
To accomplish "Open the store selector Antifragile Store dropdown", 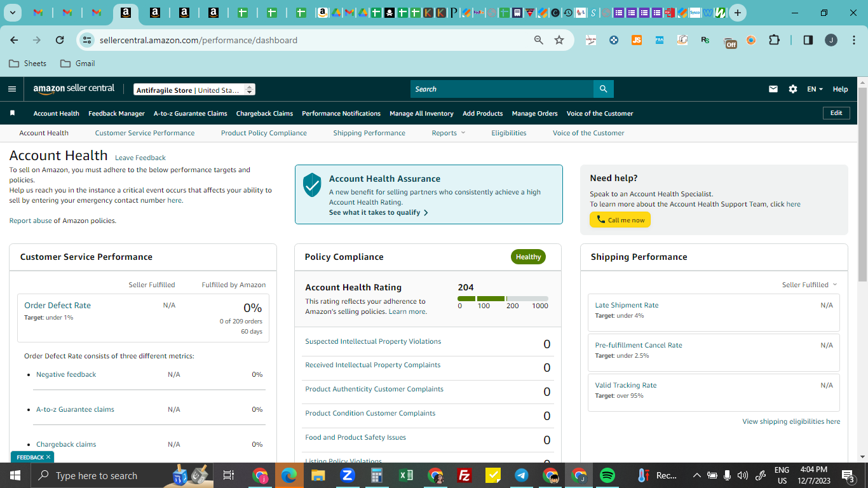I will click(x=194, y=90).
